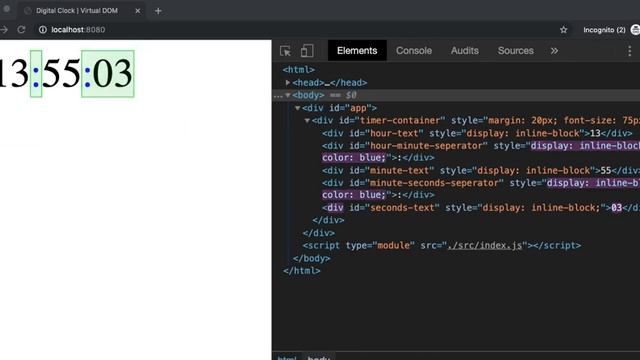Activate the inspect element picker icon
Viewport: 640px width, 360px height.
(x=285, y=51)
